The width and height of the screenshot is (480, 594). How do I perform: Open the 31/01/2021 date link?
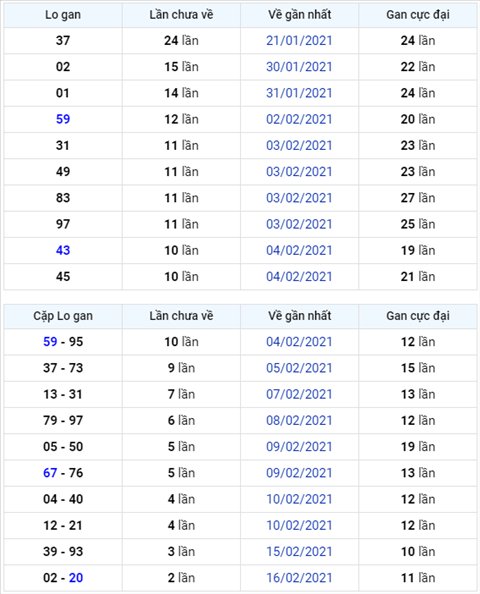299,93
